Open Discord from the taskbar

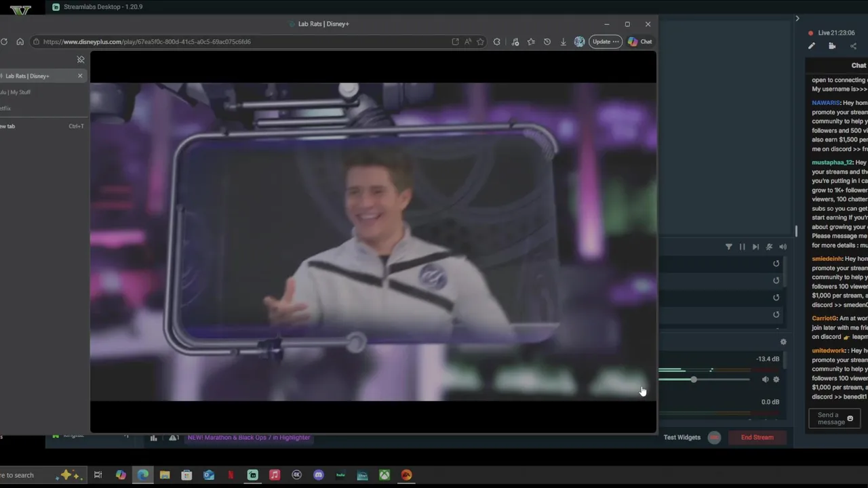pos(319,475)
